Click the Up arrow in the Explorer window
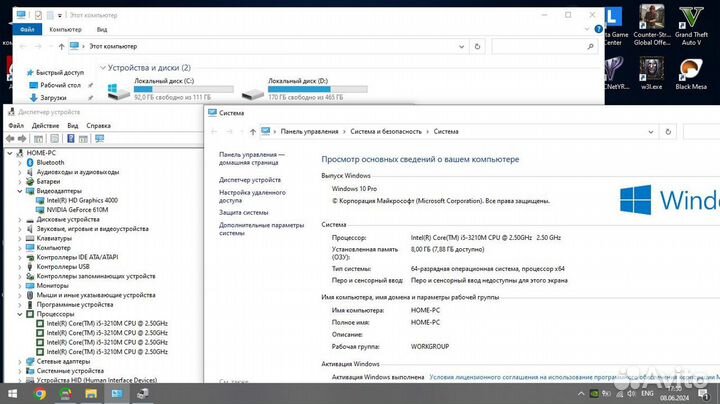The height and width of the screenshot is (404, 720). (61, 46)
